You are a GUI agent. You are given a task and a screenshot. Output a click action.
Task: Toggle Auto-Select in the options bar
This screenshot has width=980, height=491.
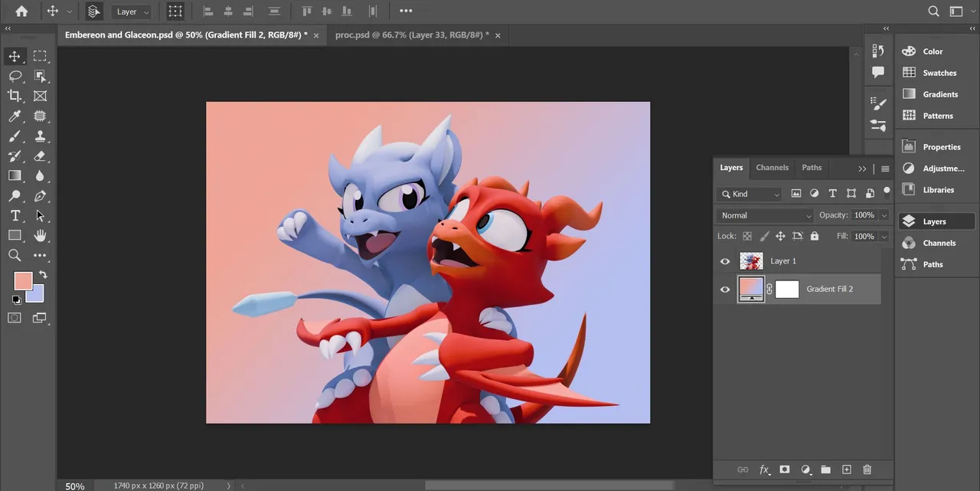click(x=93, y=11)
